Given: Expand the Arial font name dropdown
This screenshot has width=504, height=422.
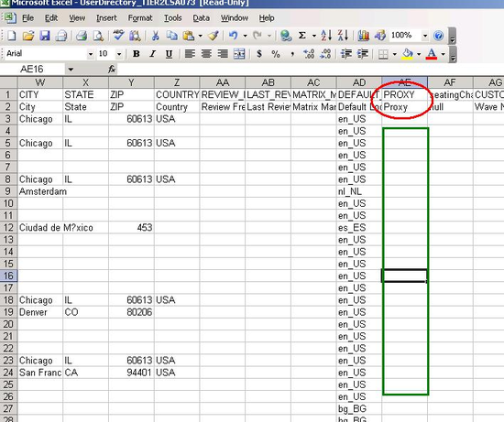Looking at the screenshot, I should click(91, 54).
